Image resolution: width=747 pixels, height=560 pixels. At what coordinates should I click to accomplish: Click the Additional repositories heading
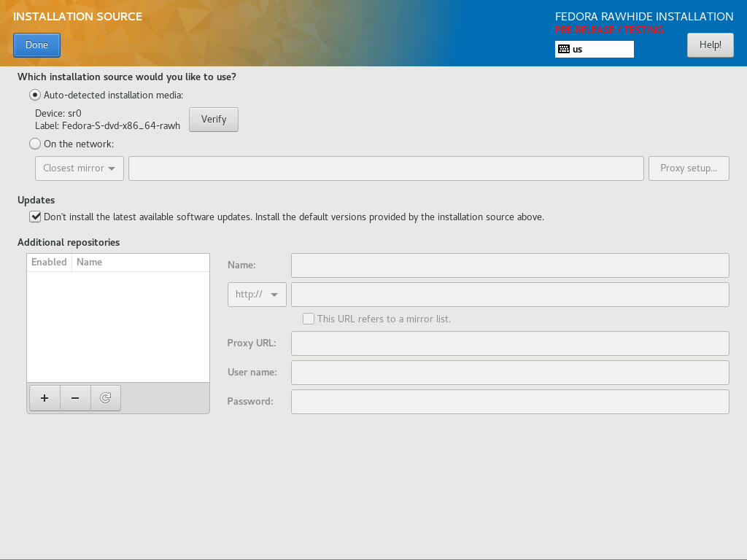(69, 242)
